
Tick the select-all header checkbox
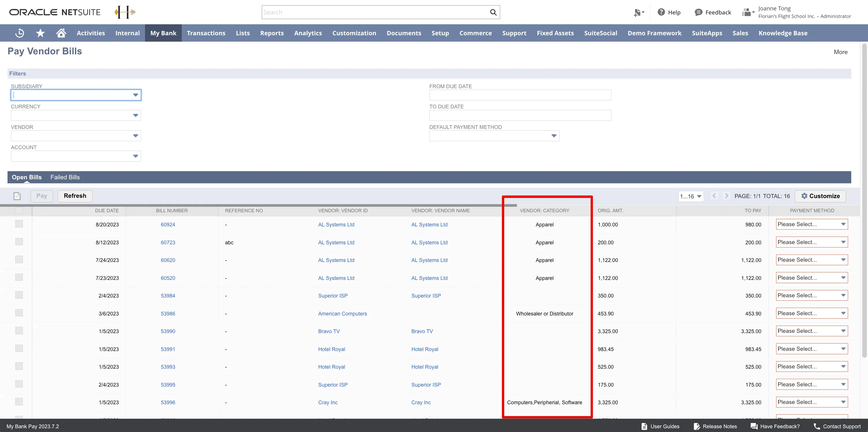[19, 211]
